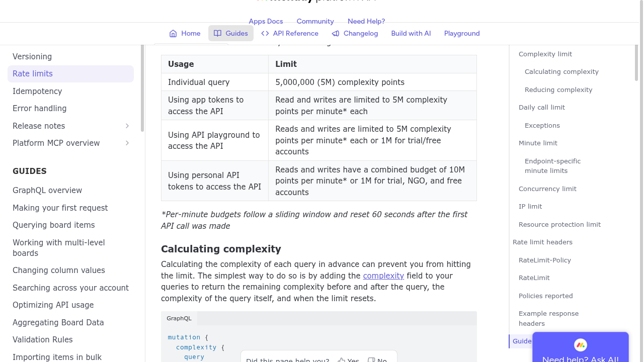This screenshot has width=644, height=362.
Task: Open Searching across your account guide
Action: [70, 288]
